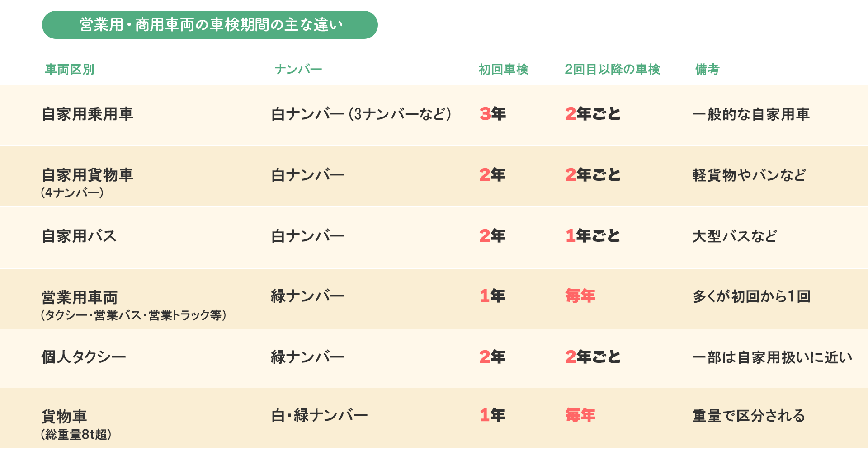Select the 個人タクシー row label

tap(84, 357)
